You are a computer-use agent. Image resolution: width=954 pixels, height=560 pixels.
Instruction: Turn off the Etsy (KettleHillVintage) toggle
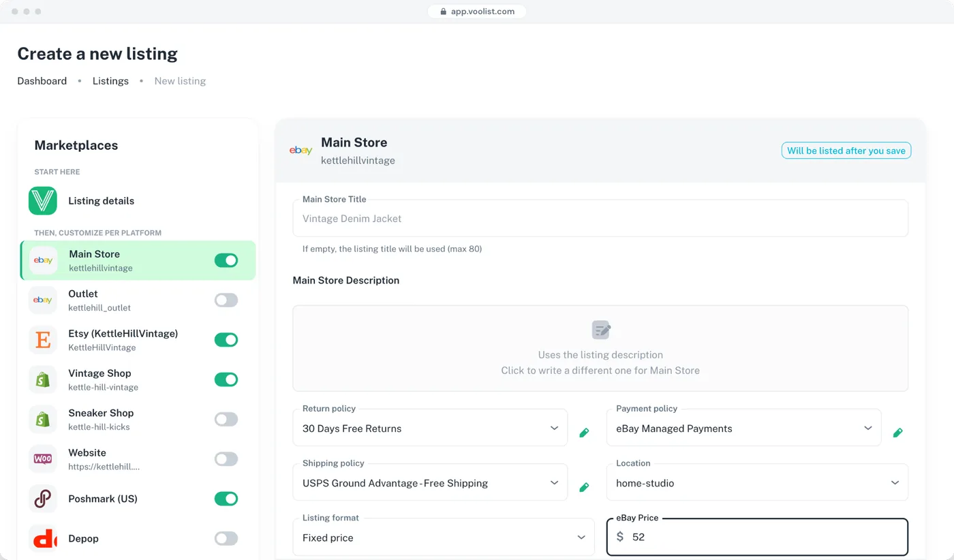coord(226,340)
